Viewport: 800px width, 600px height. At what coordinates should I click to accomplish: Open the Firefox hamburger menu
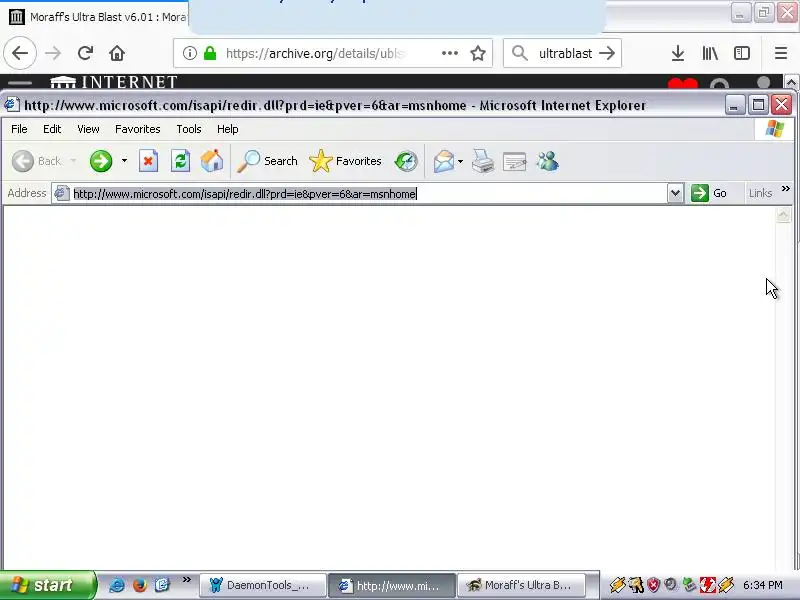point(781,53)
